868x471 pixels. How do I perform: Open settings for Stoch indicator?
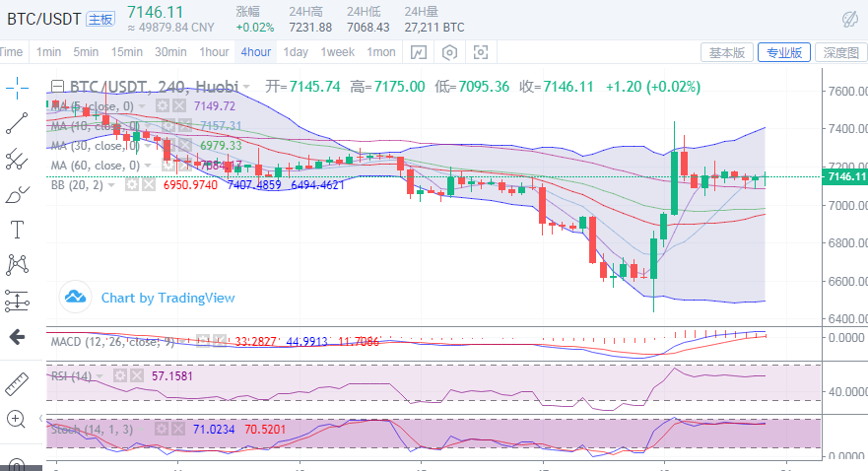(162, 429)
